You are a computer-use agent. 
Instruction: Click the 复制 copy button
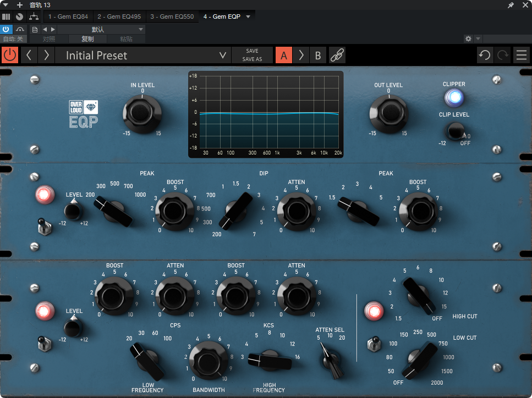(87, 39)
